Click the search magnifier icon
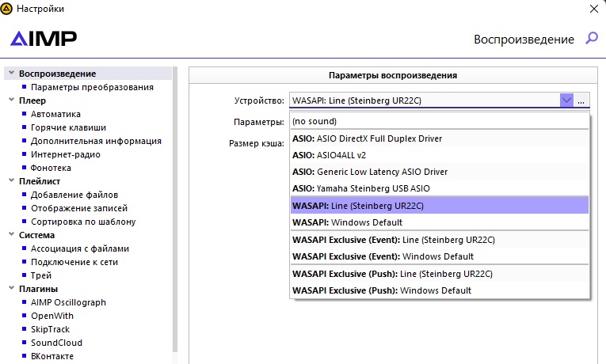The height and width of the screenshot is (364, 606). 591,38
